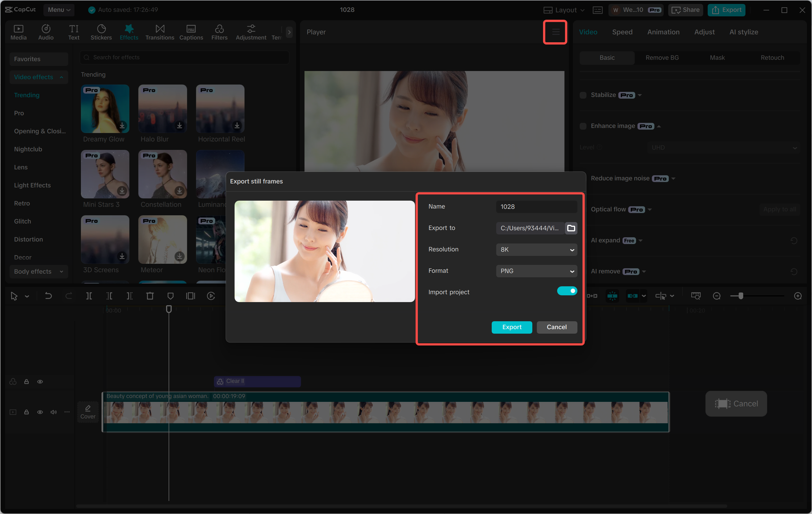This screenshot has width=812, height=514.
Task: Click the Undo icon above the timeline
Action: point(48,296)
